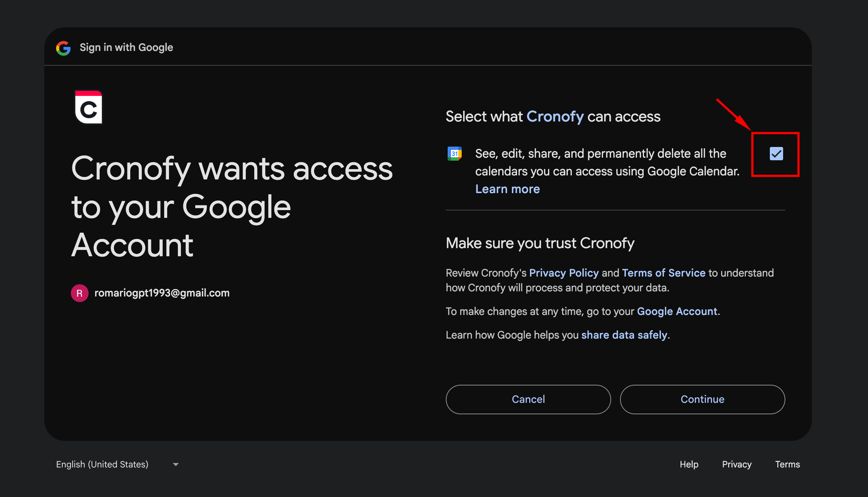Image resolution: width=868 pixels, height=497 pixels.
Task: Open the Terms footer link
Action: point(788,465)
